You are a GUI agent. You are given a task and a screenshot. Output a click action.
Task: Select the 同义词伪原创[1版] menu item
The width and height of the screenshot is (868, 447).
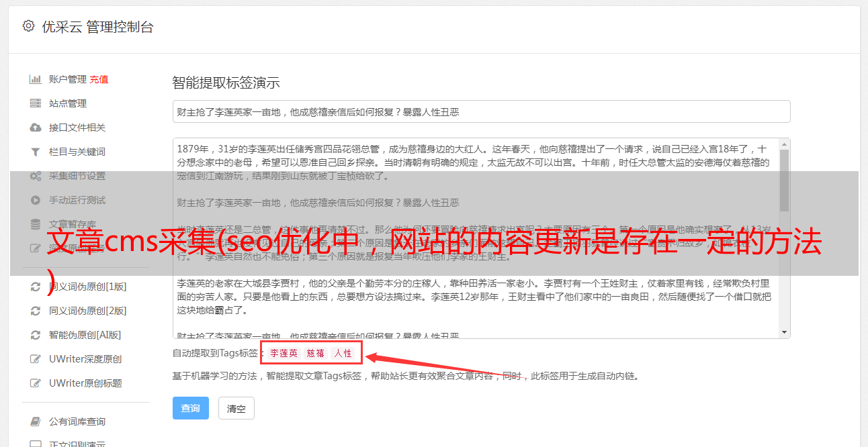click(x=87, y=287)
